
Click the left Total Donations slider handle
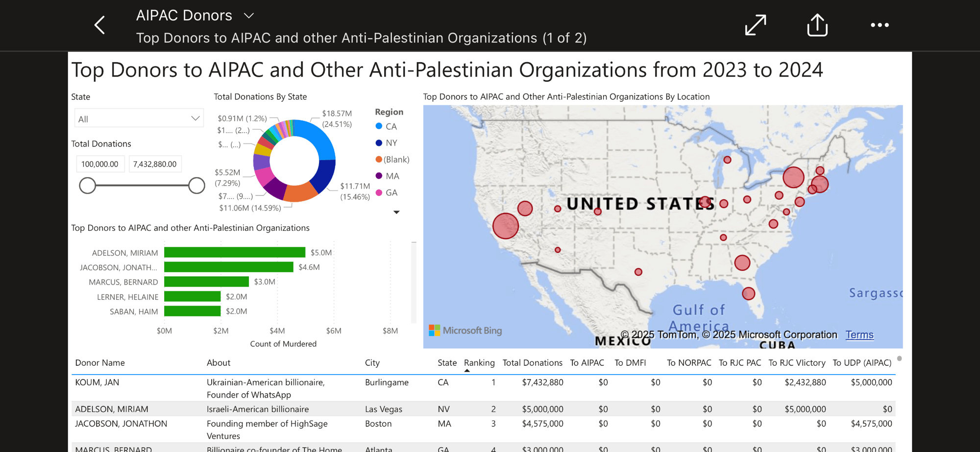[x=88, y=186]
